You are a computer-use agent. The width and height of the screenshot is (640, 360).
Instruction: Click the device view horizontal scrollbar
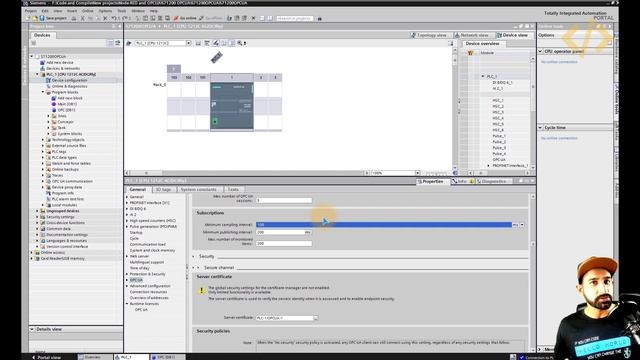click(x=247, y=173)
